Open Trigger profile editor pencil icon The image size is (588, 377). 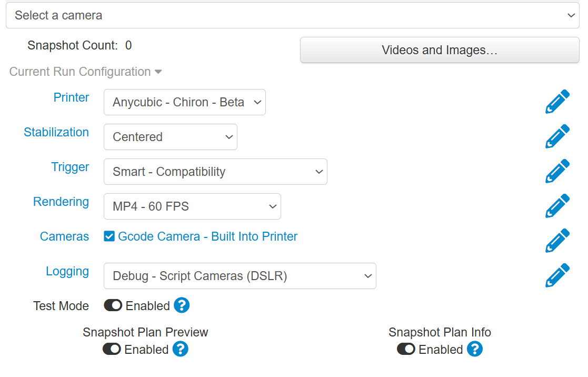pos(557,172)
